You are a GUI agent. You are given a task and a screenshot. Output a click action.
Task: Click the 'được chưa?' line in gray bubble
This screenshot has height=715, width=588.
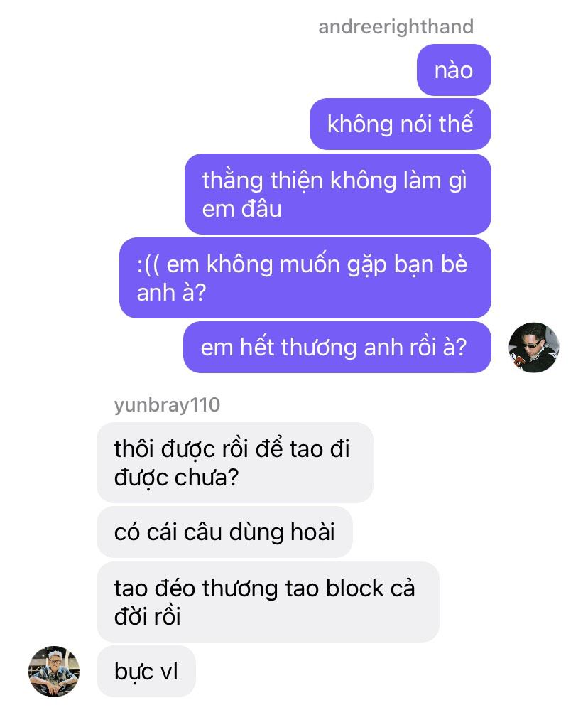pyautogui.click(x=176, y=478)
